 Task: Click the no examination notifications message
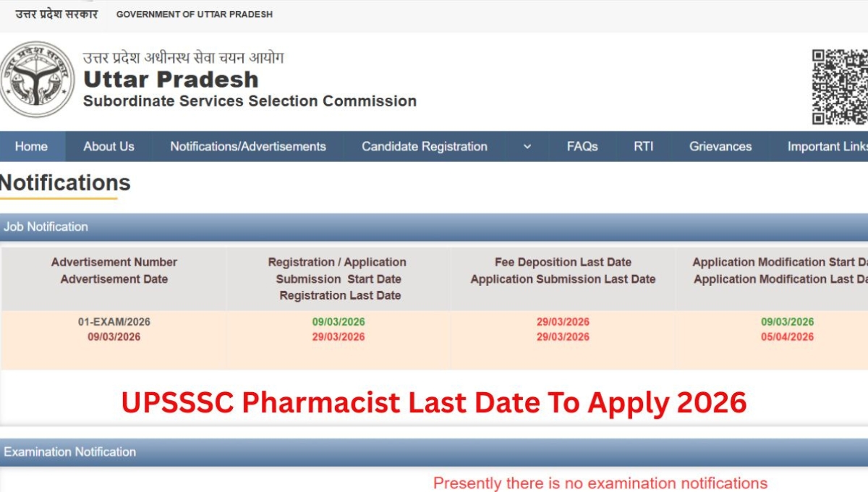pos(599,483)
